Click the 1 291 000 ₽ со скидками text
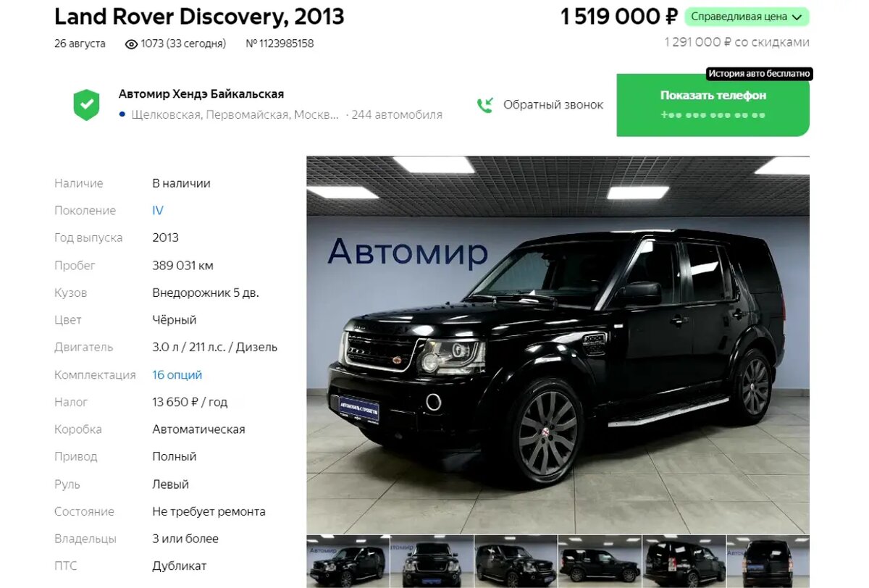 pos(736,42)
